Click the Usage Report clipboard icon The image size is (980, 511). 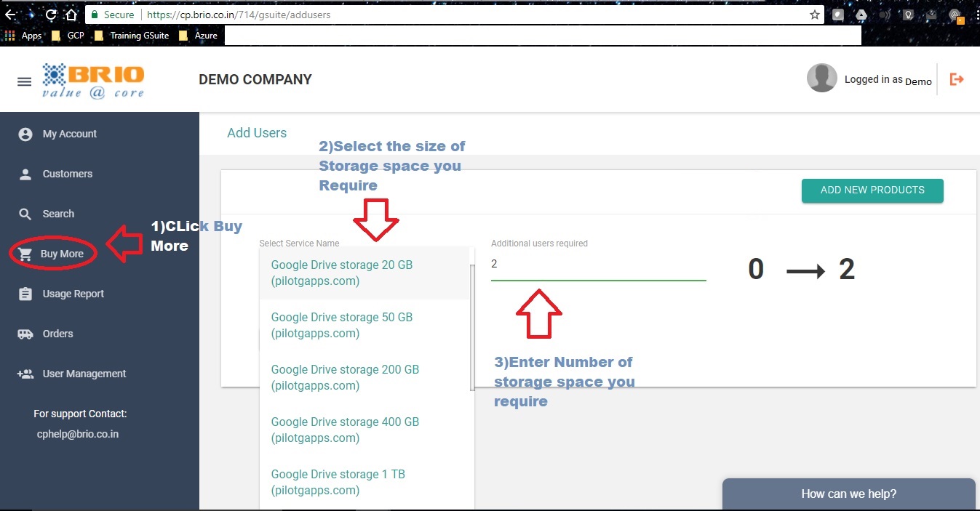point(25,294)
